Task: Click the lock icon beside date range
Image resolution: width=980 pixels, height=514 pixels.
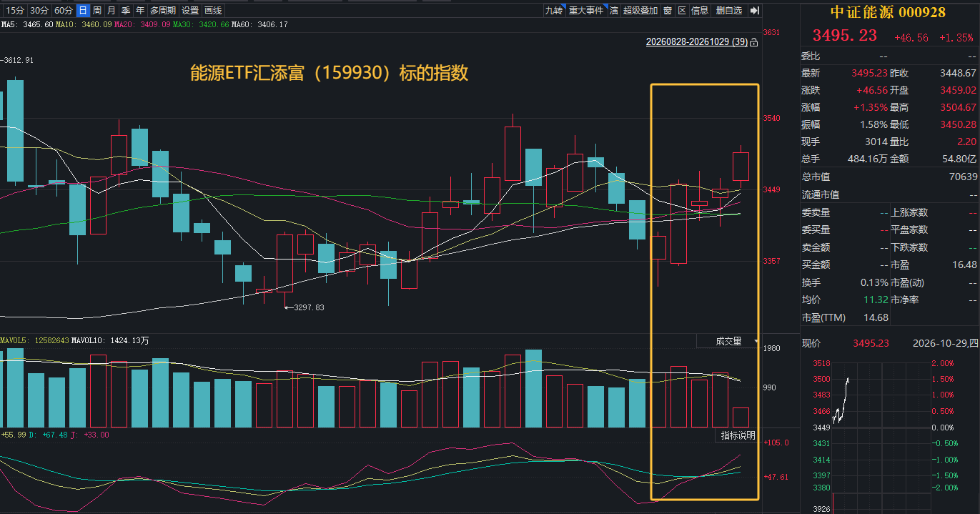Action: [753, 42]
